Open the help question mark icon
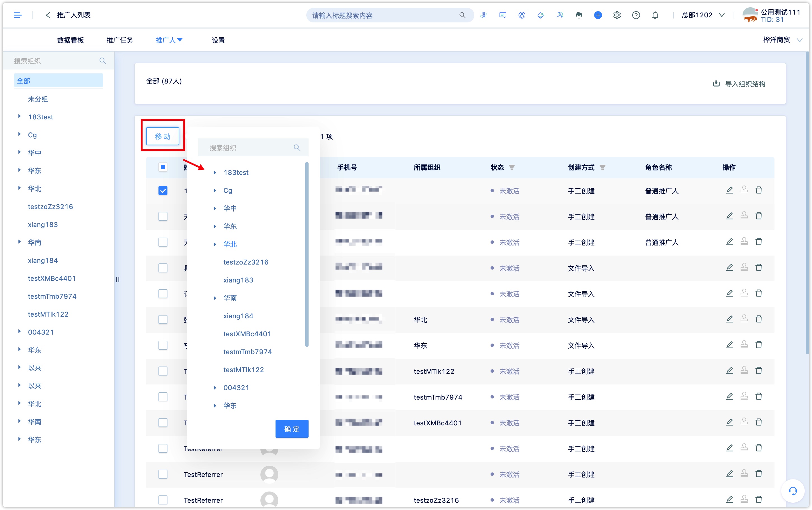The image size is (812, 510). click(636, 15)
